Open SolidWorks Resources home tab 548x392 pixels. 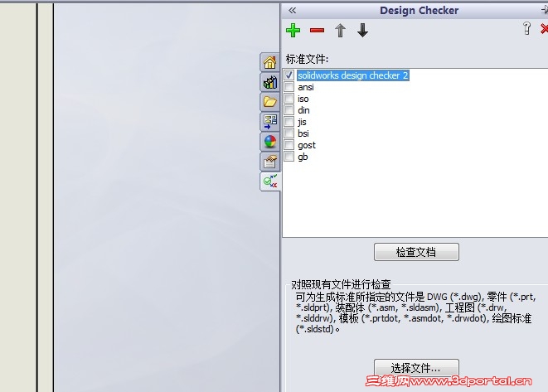pos(269,62)
